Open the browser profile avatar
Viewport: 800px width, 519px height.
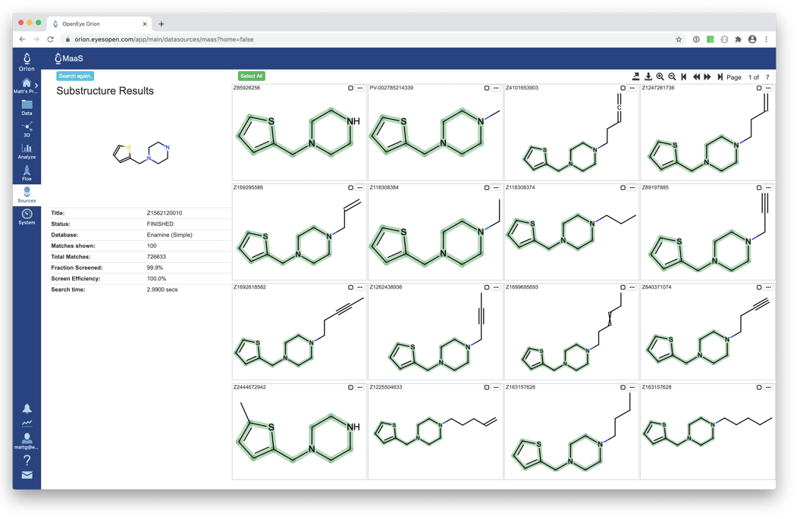(752, 39)
